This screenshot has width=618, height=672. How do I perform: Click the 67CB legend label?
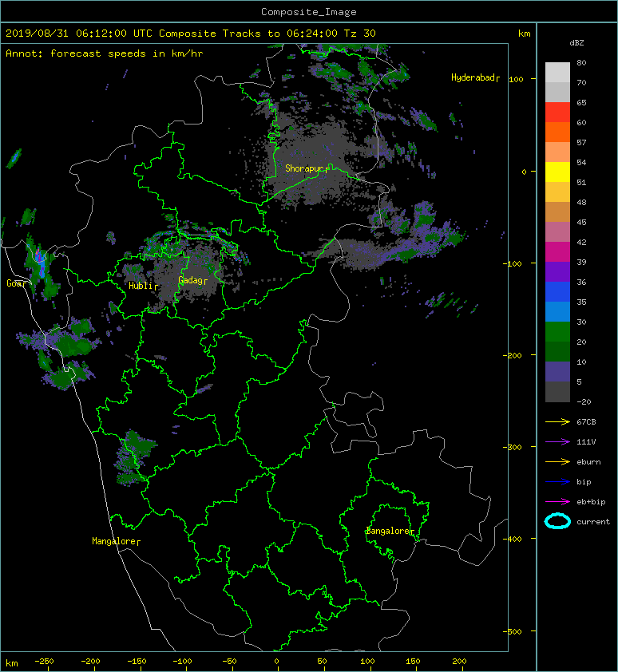pos(586,422)
